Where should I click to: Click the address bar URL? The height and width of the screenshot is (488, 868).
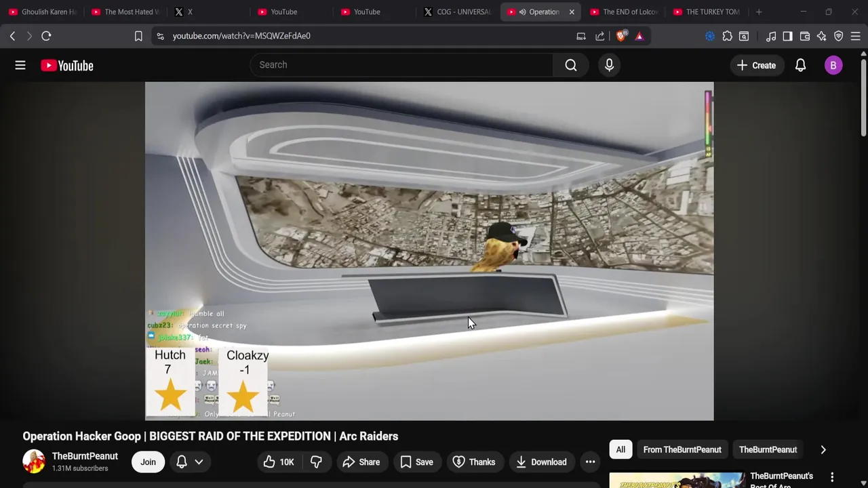pyautogui.click(x=241, y=36)
